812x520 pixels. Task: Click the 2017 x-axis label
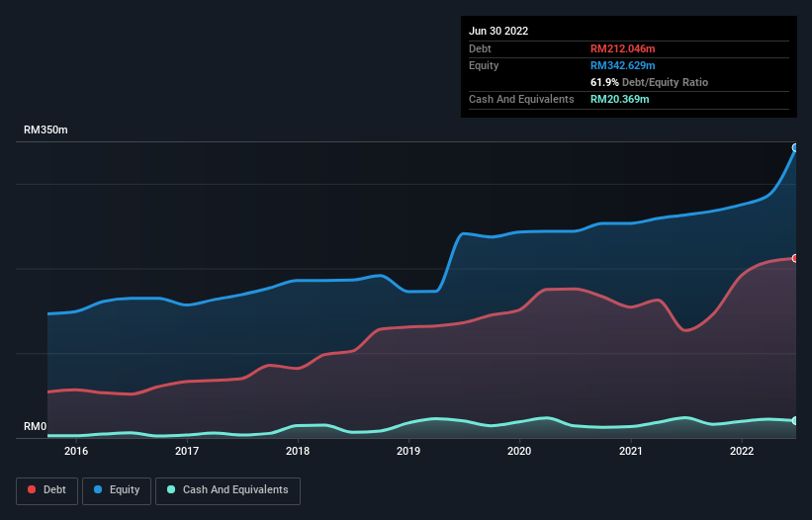[187, 451]
